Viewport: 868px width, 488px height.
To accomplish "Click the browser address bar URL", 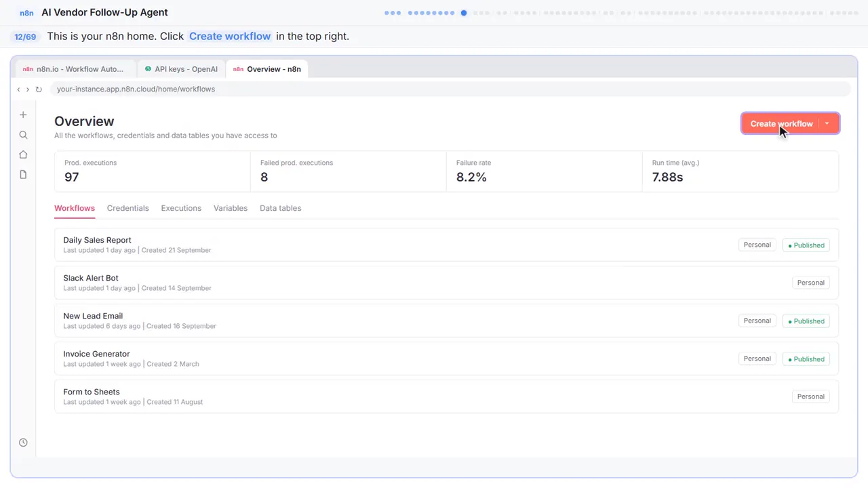I will [136, 89].
